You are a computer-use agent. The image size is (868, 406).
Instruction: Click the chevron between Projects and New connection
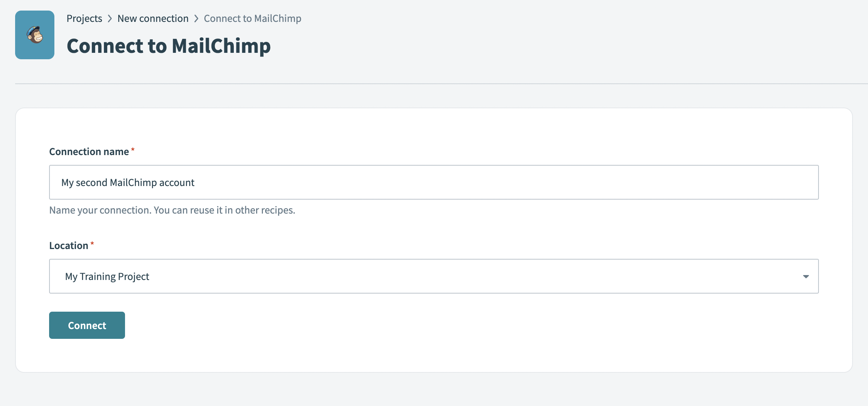pos(110,18)
